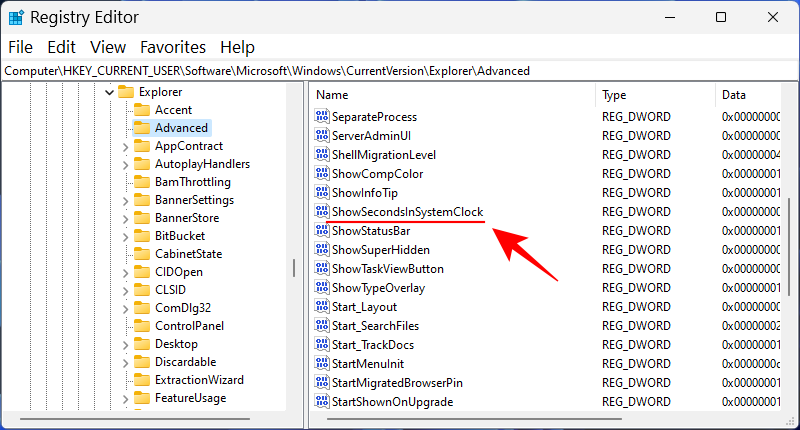Collapse the Explorer tree node

coord(109,92)
